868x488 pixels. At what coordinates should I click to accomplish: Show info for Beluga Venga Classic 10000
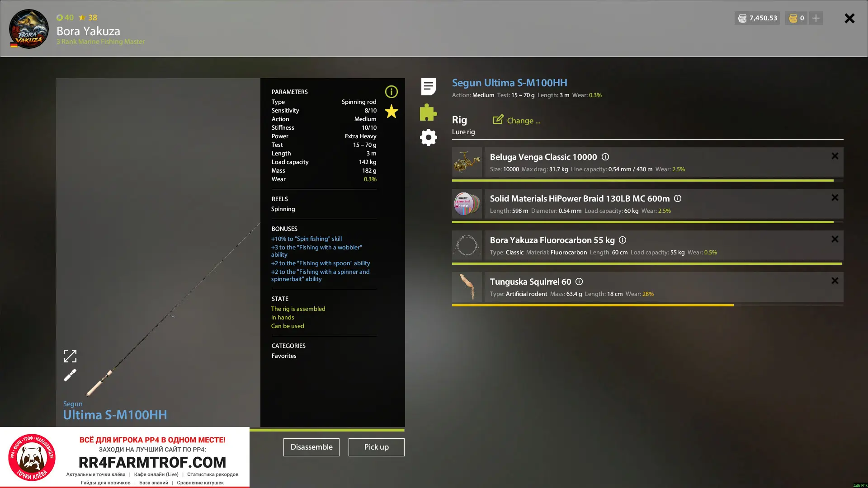pyautogui.click(x=605, y=157)
